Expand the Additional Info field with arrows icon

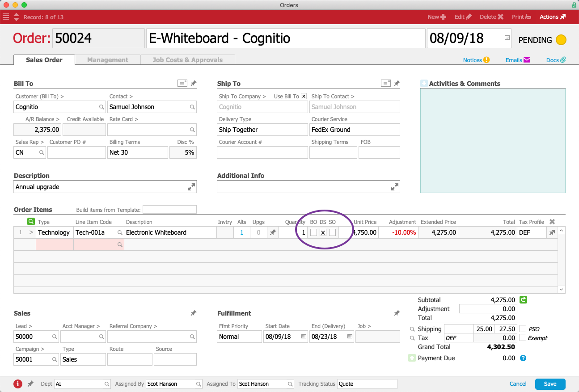[x=395, y=187]
